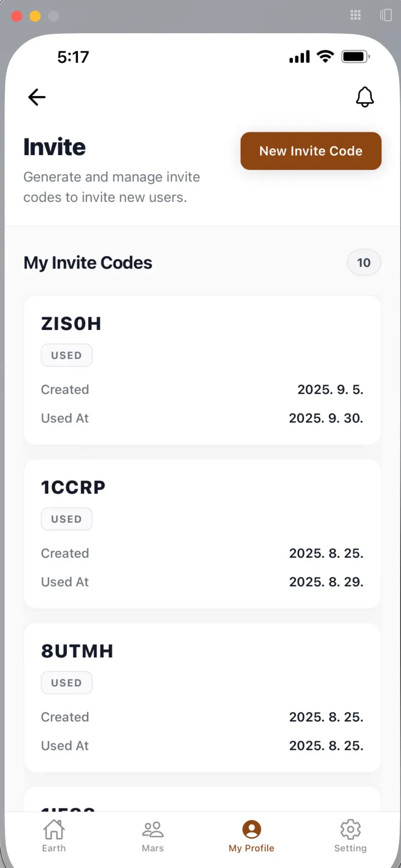Select the ZIS0H invite code card

coord(202,369)
